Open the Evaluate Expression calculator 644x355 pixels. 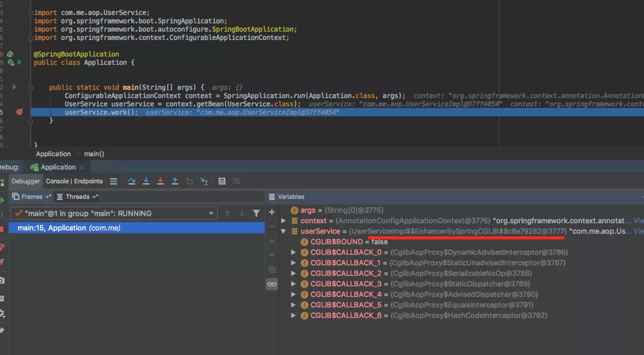[x=222, y=182]
